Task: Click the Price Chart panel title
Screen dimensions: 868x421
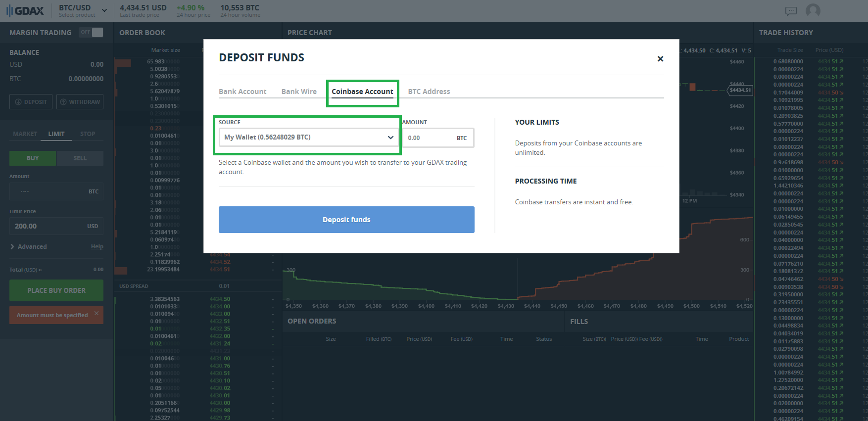Action: pos(310,33)
